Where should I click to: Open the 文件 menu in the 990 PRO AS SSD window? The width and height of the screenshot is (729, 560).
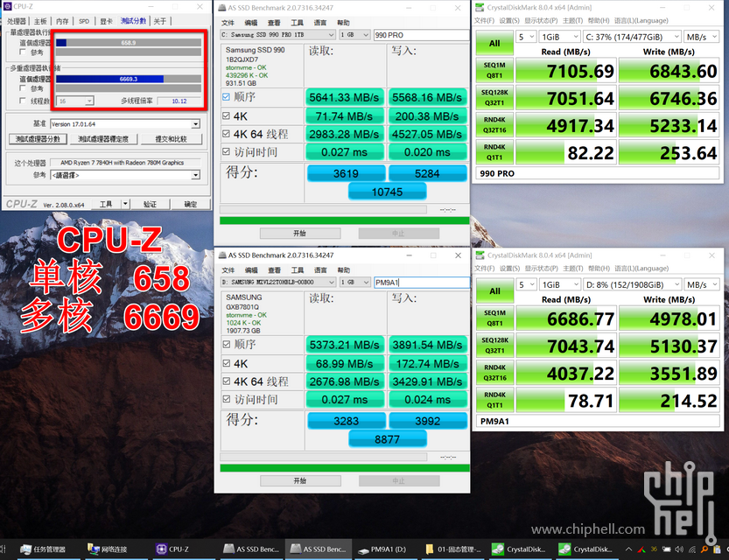point(228,23)
